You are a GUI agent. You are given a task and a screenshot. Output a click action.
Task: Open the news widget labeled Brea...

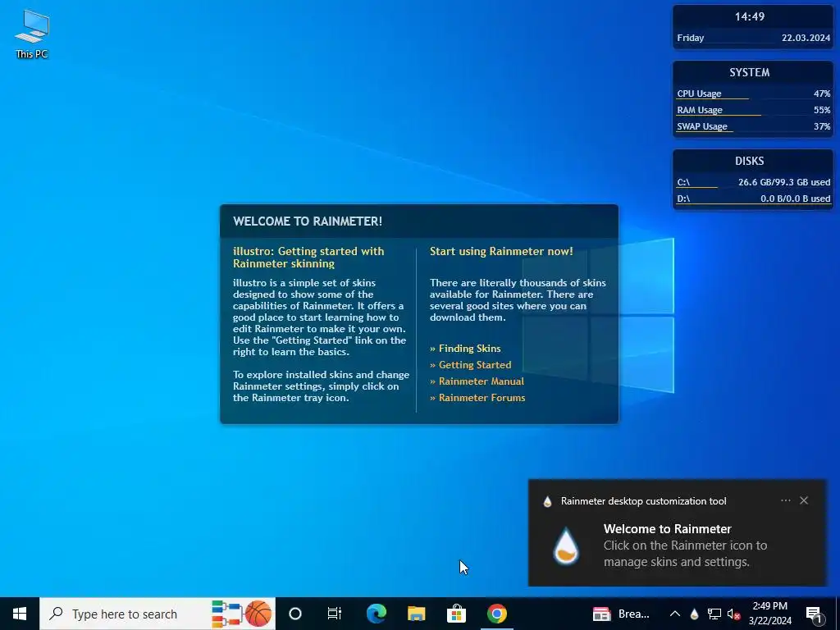coord(622,614)
